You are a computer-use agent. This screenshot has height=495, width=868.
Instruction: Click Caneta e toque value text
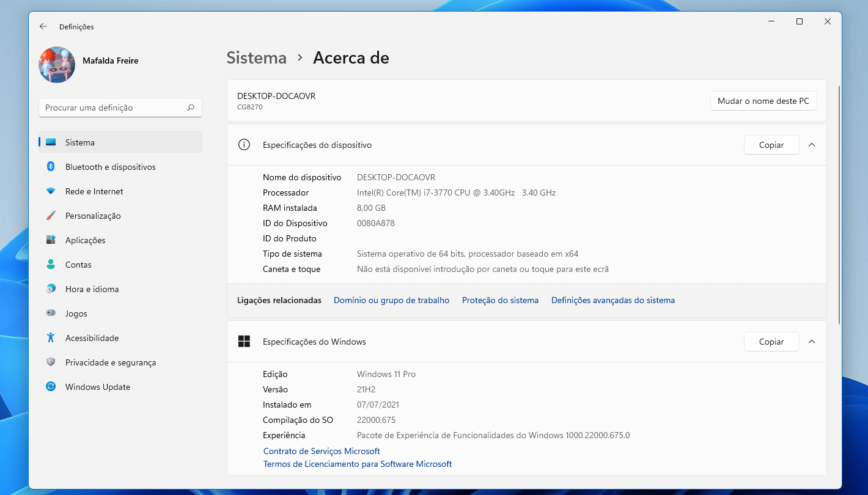pos(483,269)
